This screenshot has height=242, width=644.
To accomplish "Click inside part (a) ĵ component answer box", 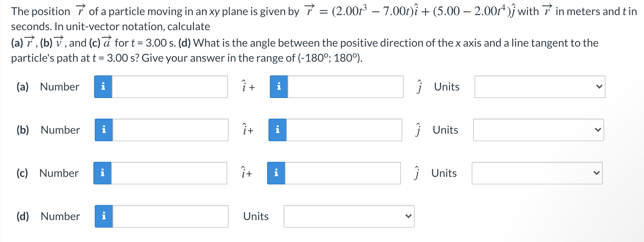I will pos(345,87).
